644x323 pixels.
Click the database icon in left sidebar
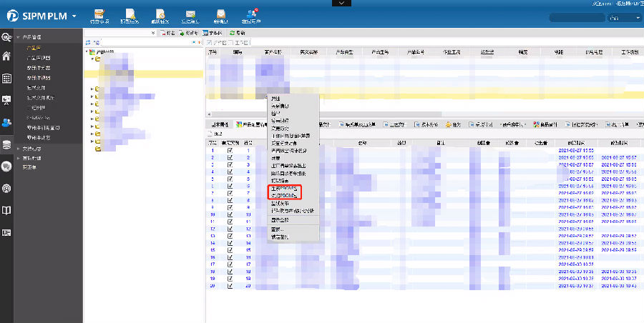pos(6,144)
